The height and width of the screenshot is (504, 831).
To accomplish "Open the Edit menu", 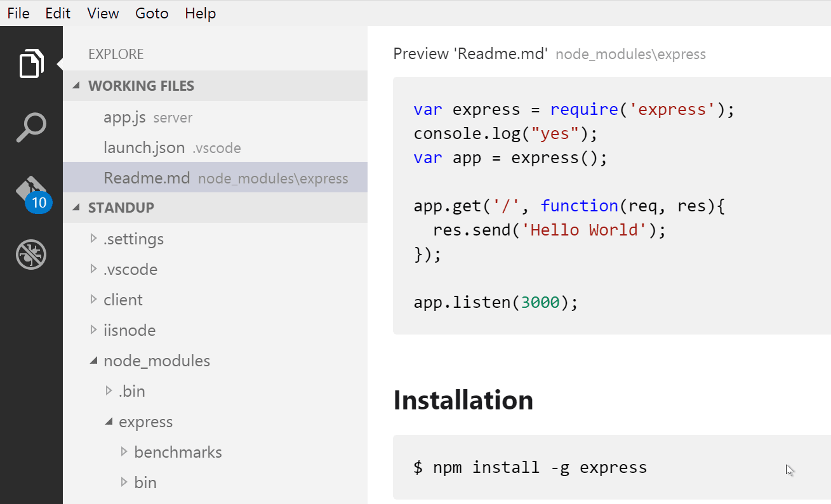I will pos(58,13).
